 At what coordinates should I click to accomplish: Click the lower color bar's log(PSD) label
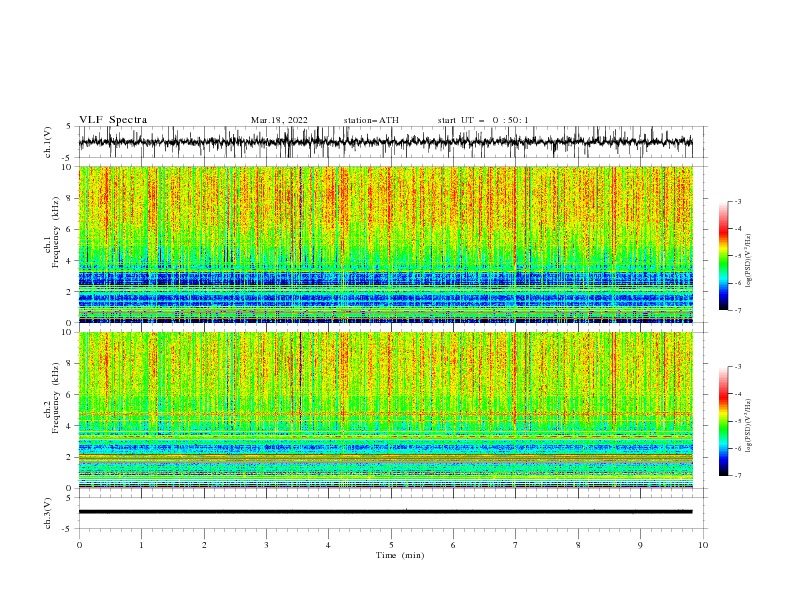749,426
